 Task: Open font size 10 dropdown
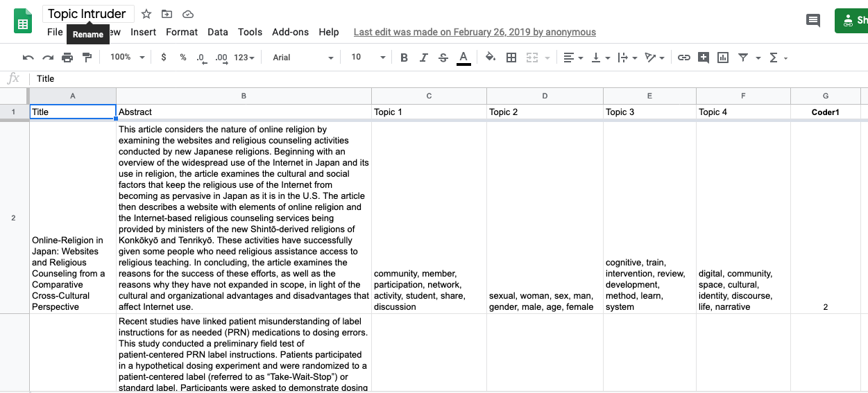pos(368,58)
